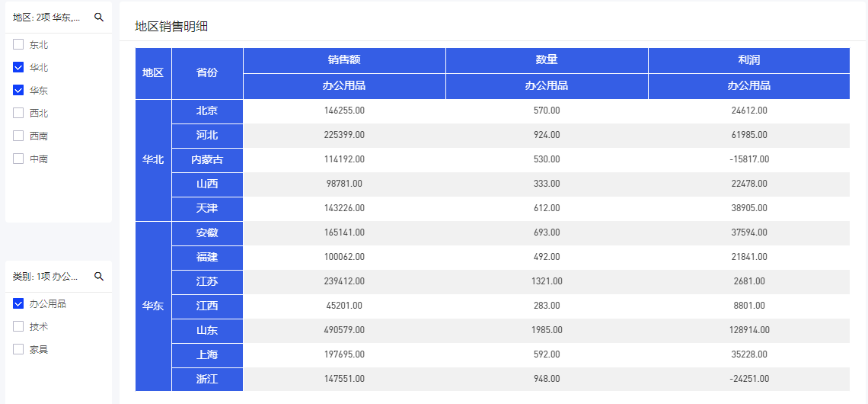Uncheck the 华北 region checkbox
Viewport: 868px width, 404px height.
(x=19, y=68)
